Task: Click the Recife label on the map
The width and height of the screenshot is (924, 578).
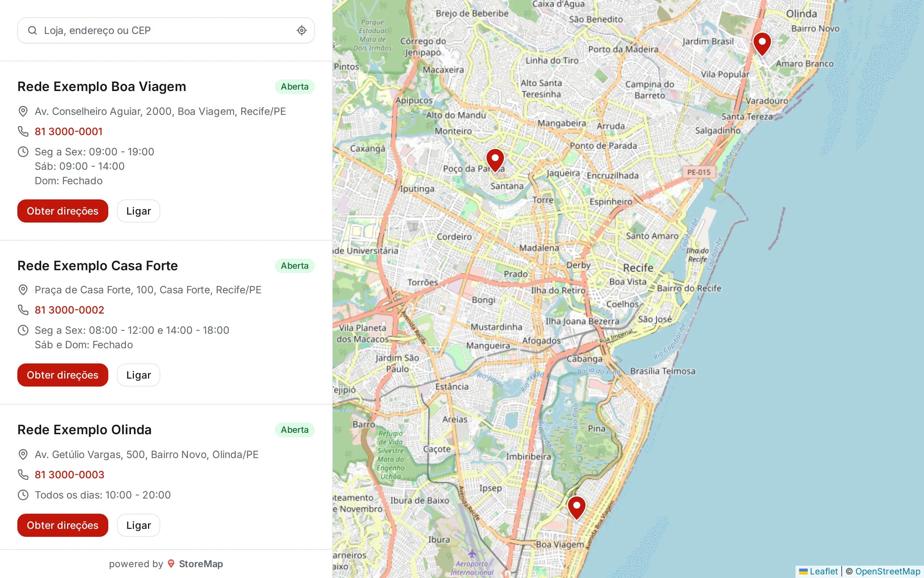Action: [638, 268]
